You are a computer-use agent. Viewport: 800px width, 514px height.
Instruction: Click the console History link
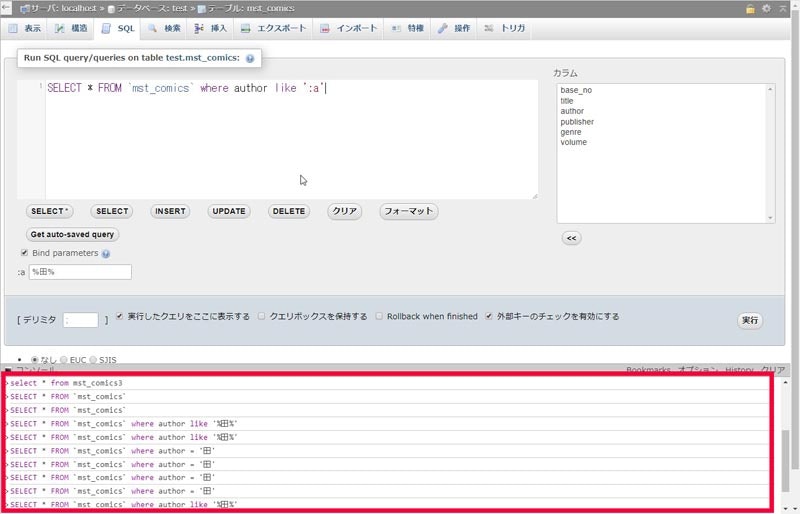pyautogui.click(x=739, y=370)
